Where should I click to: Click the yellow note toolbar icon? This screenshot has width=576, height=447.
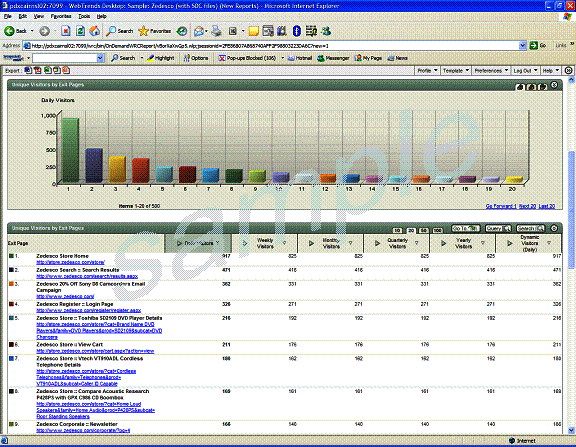[253, 31]
